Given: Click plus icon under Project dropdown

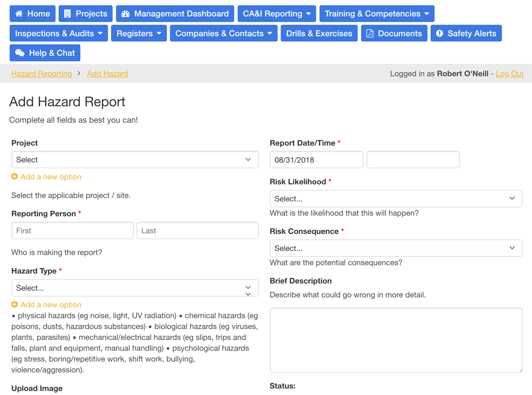Looking at the screenshot, I should click(x=15, y=176).
